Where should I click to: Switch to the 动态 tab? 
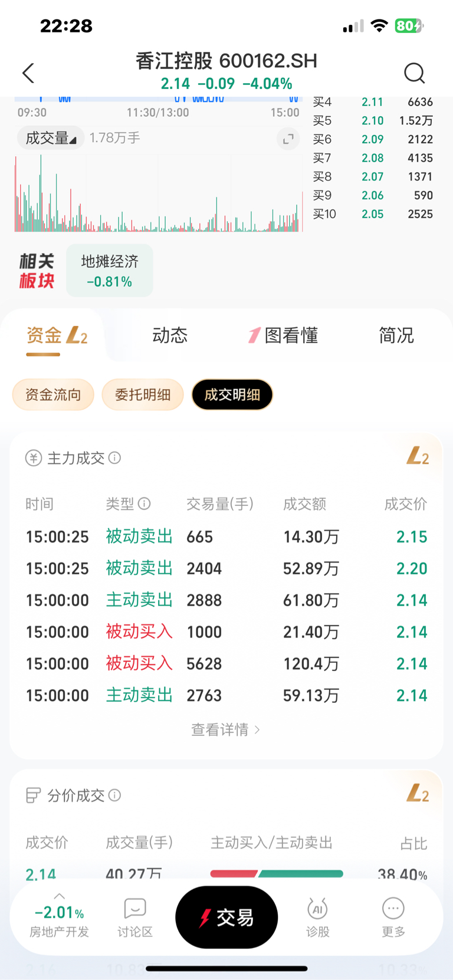coord(170,336)
